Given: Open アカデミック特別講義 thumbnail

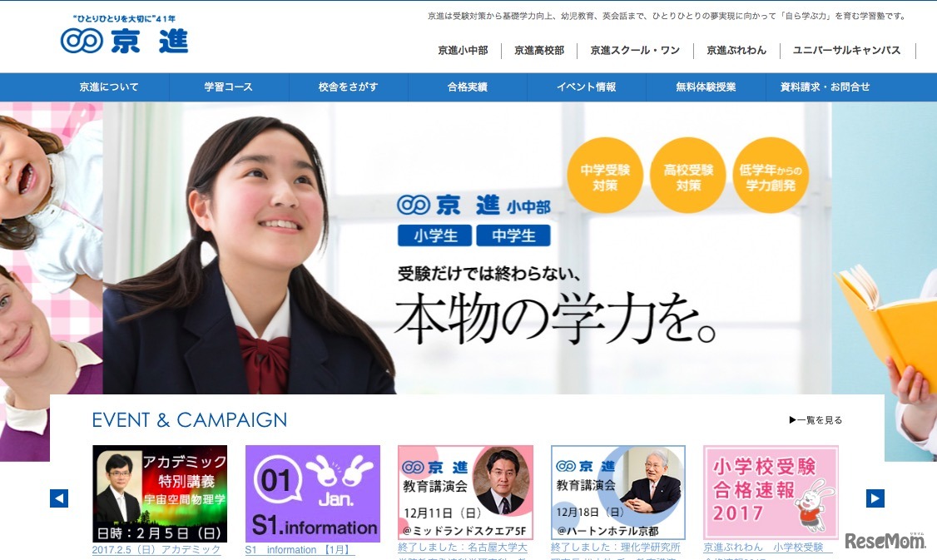Looking at the screenshot, I should click(160, 493).
